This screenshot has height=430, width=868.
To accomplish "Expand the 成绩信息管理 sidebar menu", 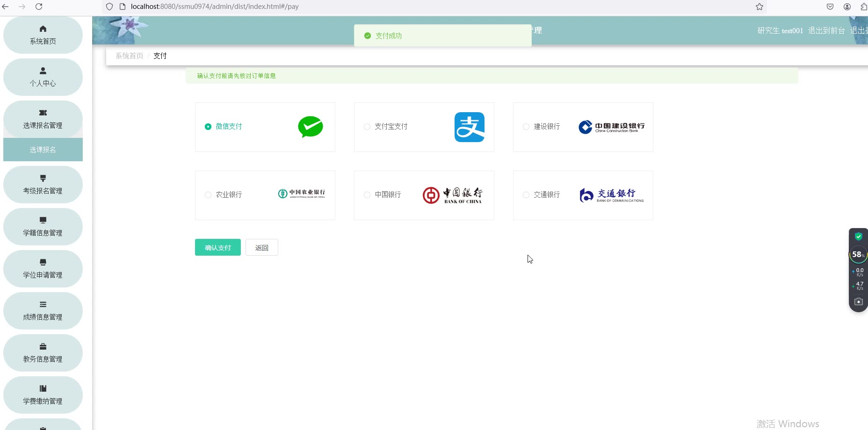I will point(43,311).
